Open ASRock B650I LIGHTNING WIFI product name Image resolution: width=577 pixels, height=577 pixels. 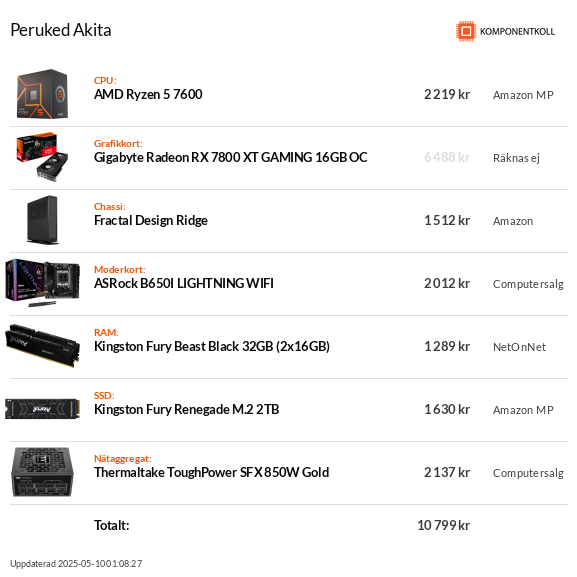(184, 283)
